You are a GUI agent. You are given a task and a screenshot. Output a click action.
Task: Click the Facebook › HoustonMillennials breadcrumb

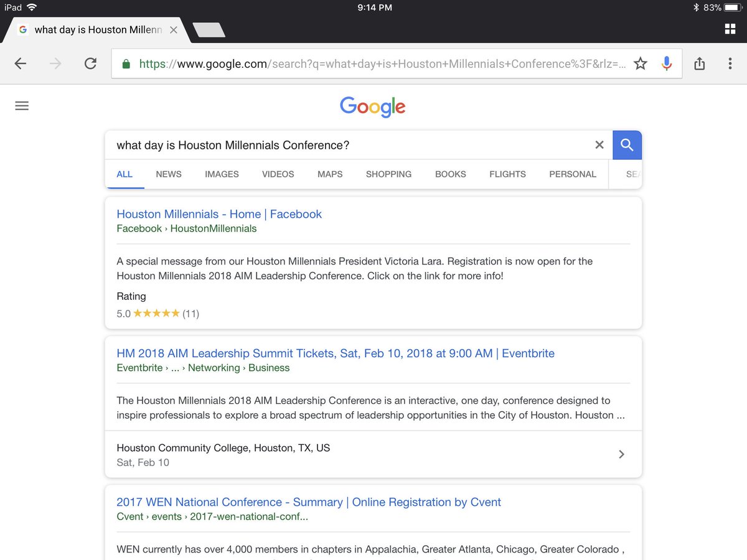coord(187,228)
